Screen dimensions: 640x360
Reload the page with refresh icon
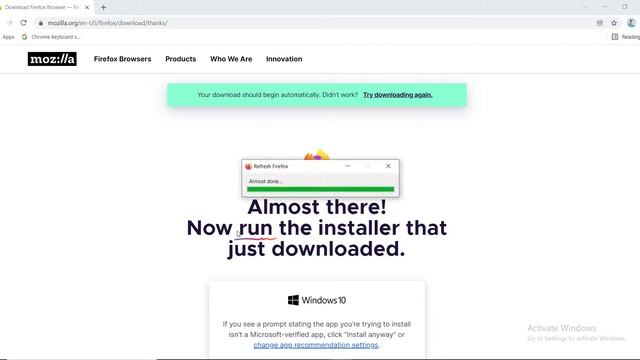pyautogui.click(x=23, y=23)
